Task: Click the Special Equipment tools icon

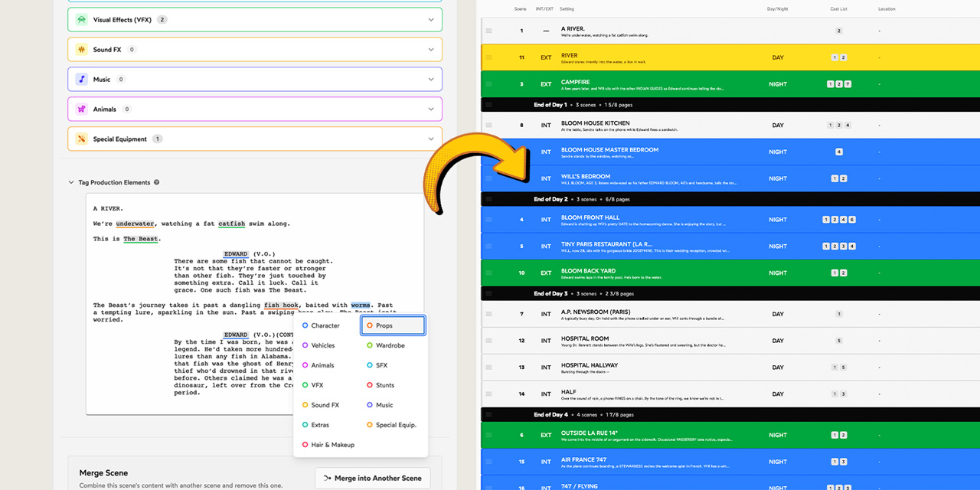Action: 81,139
